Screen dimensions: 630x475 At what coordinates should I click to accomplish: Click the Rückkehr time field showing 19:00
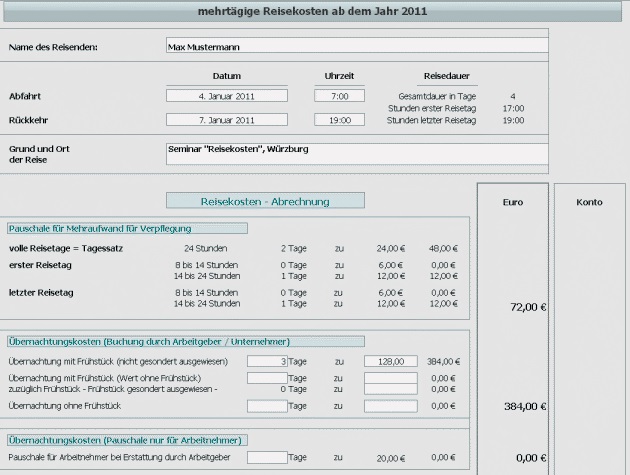click(339, 120)
